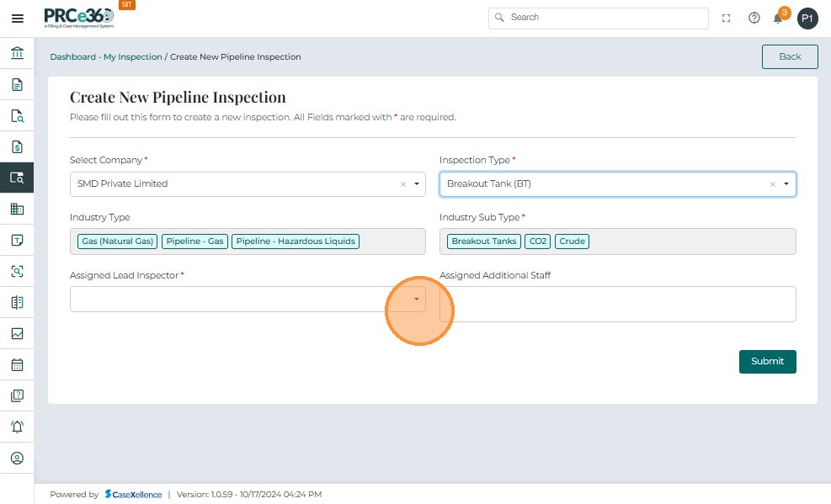Click the SIT environment badge
Screen dimensions: 831x504
click(x=126, y=4)
